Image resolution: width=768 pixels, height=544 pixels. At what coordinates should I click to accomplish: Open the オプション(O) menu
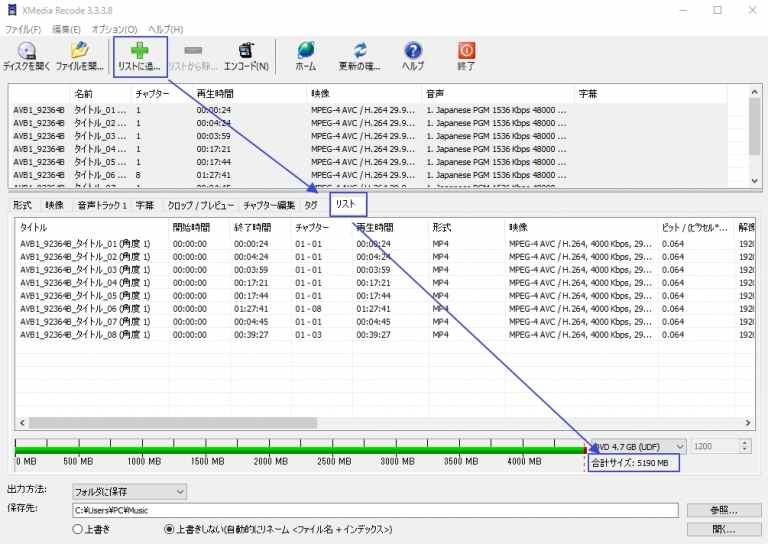(x=114, y=29)
